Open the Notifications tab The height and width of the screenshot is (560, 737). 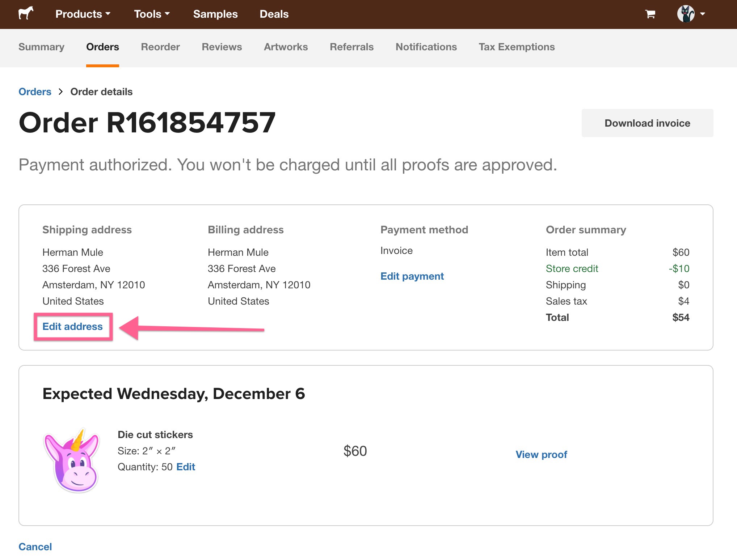point(426,47)
